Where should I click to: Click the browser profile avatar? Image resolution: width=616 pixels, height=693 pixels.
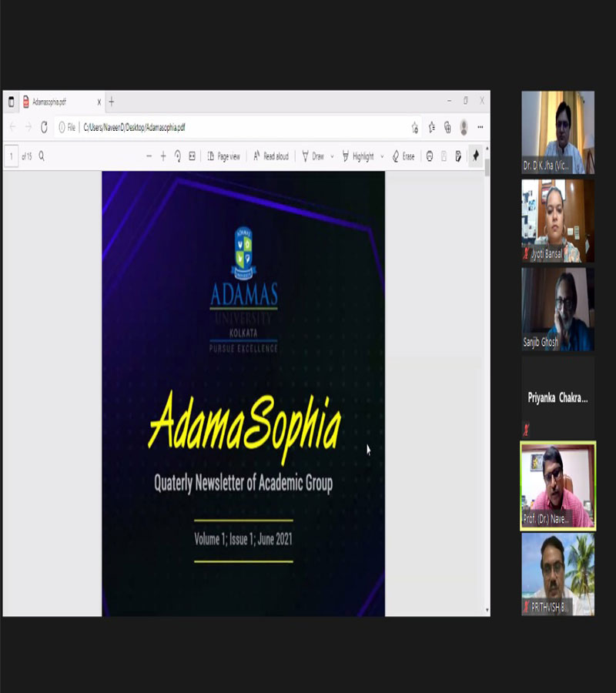[x=464, y=127]
